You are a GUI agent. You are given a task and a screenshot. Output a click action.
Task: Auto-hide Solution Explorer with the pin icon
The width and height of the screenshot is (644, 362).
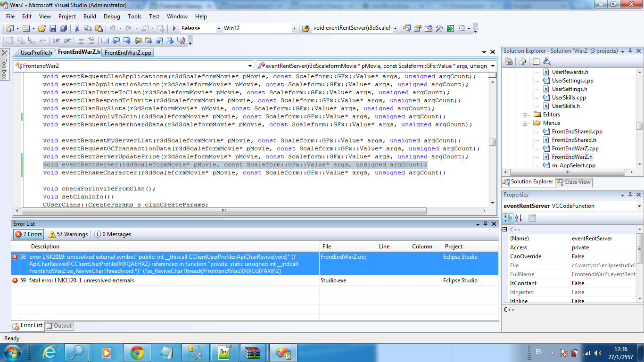pyautogui.click(x=630, y=51)
